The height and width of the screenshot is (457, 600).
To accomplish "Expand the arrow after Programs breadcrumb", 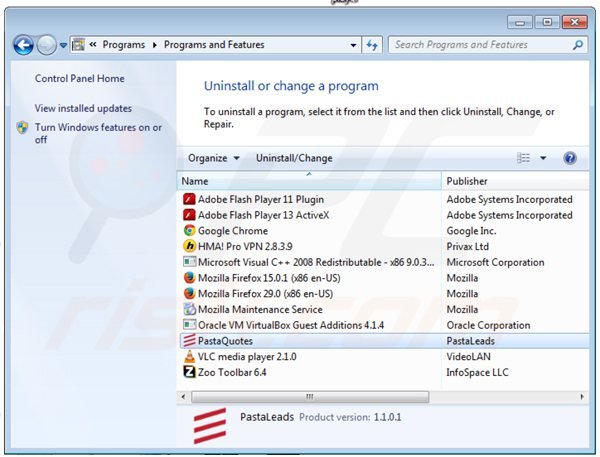I will (155, 45).
